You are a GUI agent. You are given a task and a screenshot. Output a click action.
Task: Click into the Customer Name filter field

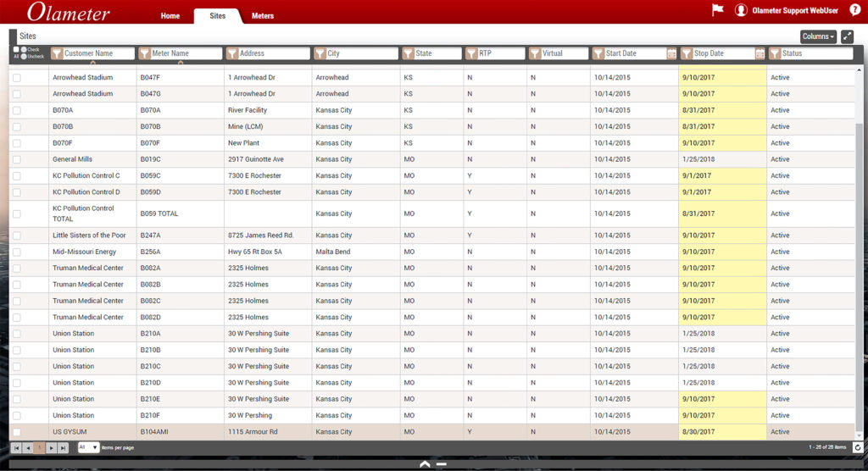98,53
